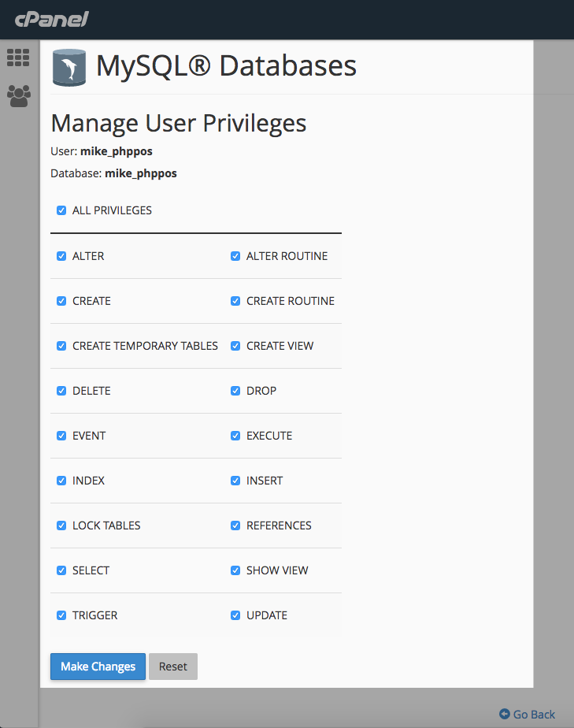Open the apps grid sidebar icon
This screenshot has height=728, width=574.
(18, 58)
